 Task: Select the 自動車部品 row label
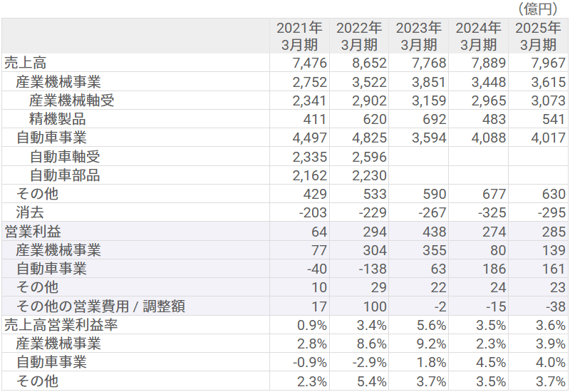coord(64,175)
